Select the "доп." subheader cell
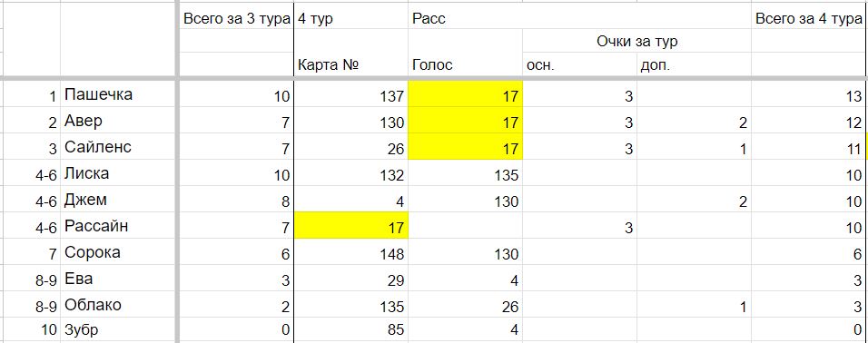 [694, 64]
